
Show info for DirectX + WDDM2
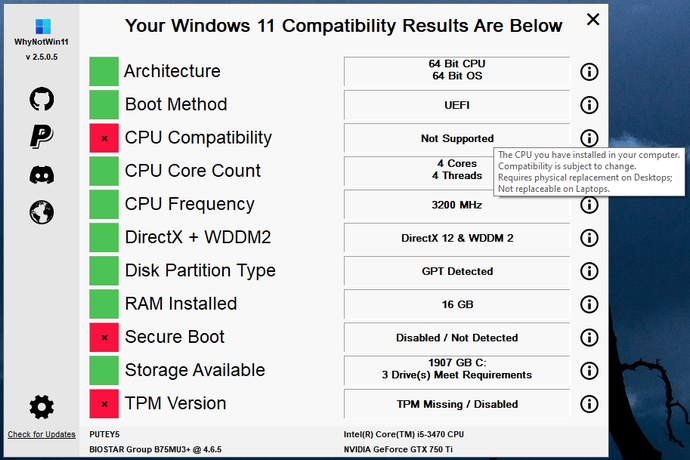[589, 238]
